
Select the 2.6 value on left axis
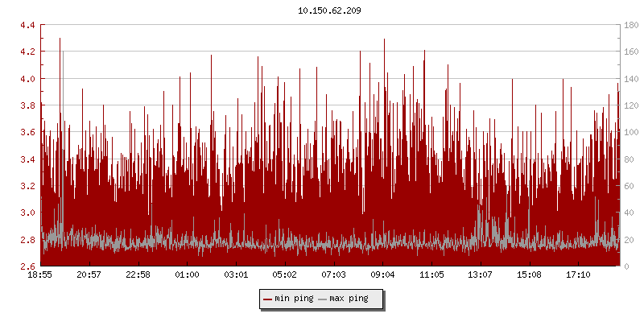point(27,266)
